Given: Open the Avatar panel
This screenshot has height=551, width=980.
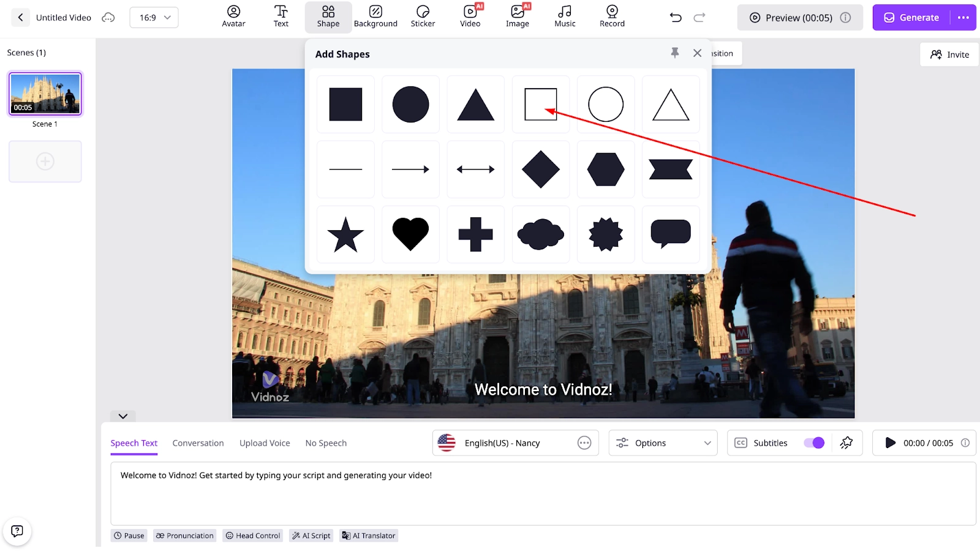Looking at the screenshot, I should tap(233, 17).
